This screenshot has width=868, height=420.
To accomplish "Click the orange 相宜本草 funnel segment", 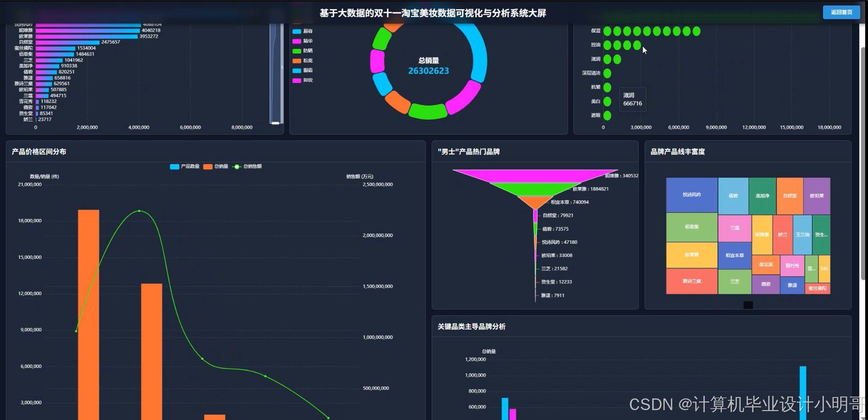I will click(x=535, y=202).
